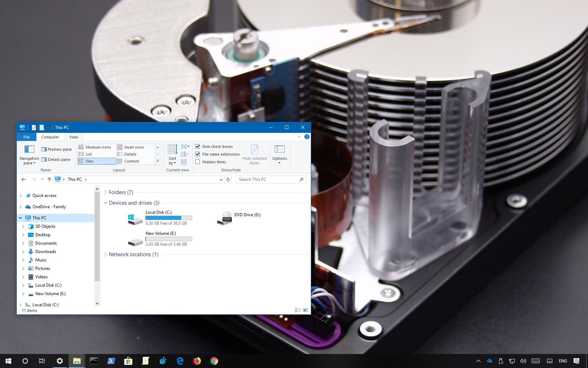Screen dimensions: 588x368
Task: Click the Details pane icon
Action: [44, 159]
